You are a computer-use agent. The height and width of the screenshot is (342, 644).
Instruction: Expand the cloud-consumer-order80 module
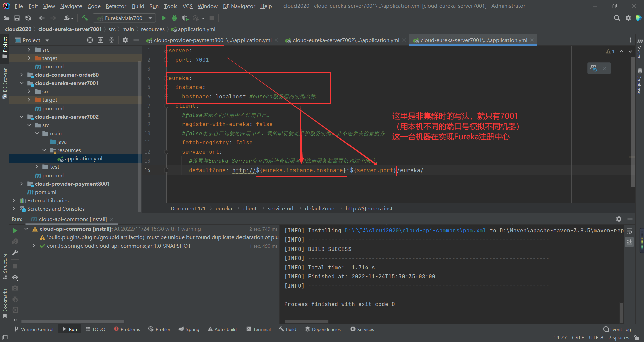point(22,75)
